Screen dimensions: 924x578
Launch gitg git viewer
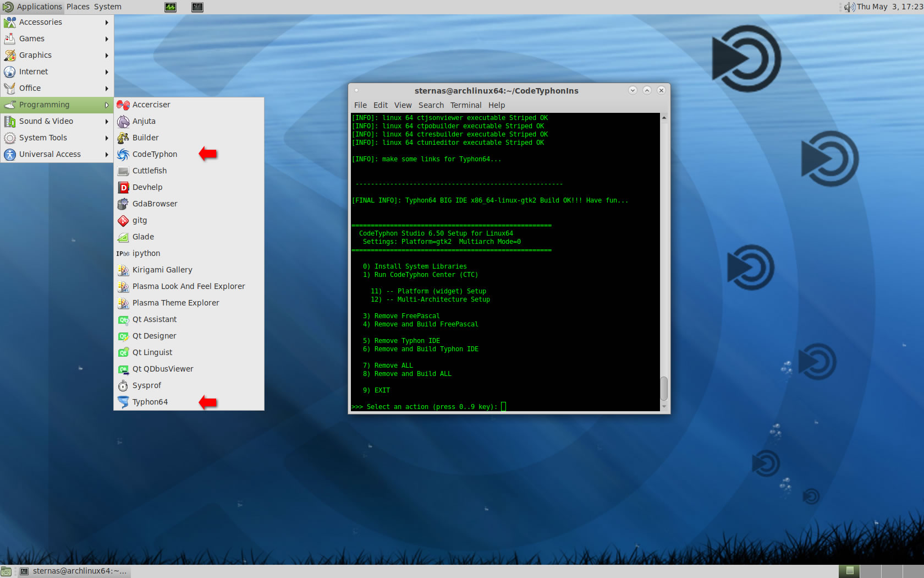click(189, 220)
